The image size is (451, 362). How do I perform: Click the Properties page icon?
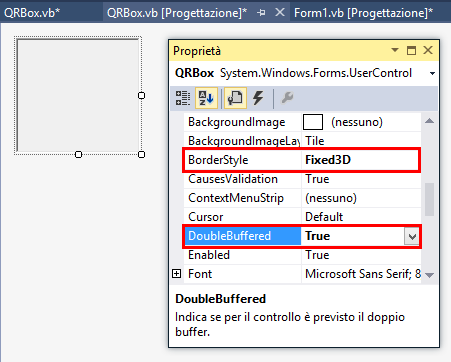coord(235,98)
